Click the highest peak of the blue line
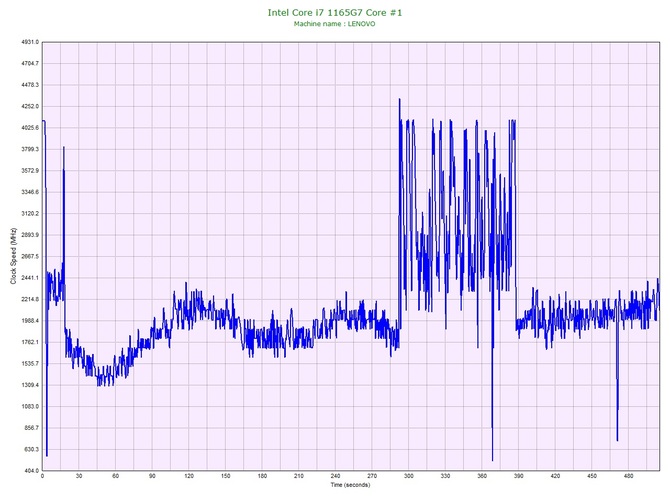Viewport: 670px width, 502px height. [x=399, y=100]
